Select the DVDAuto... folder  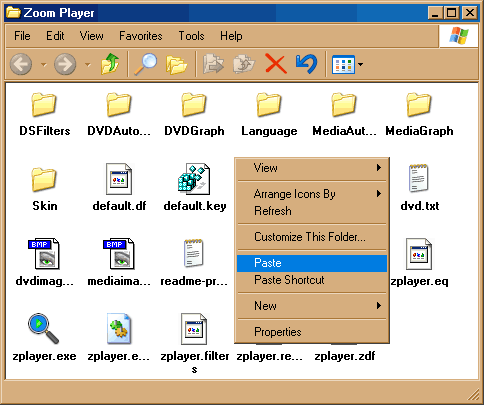pyautogui.click(x=119, y=114)
